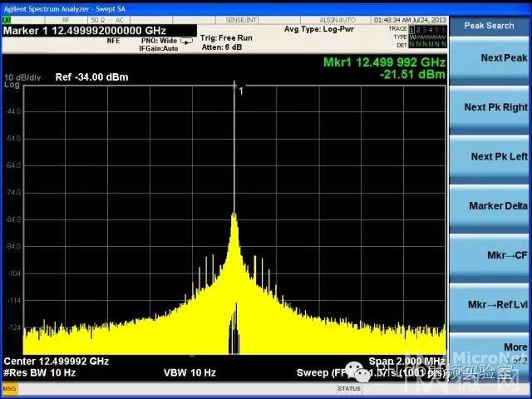
Task: Click the Span 2.000 MHz readout
Action: [x=406, y=361]
